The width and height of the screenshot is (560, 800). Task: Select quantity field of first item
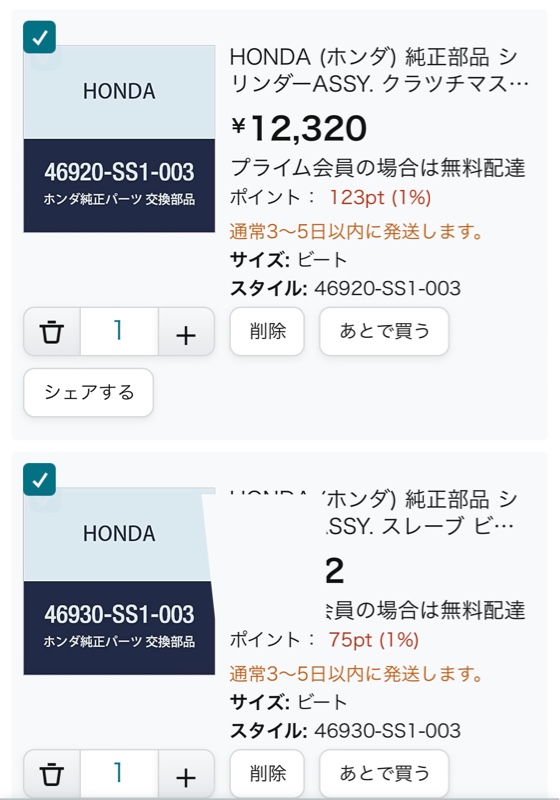(x=119, y=332)
